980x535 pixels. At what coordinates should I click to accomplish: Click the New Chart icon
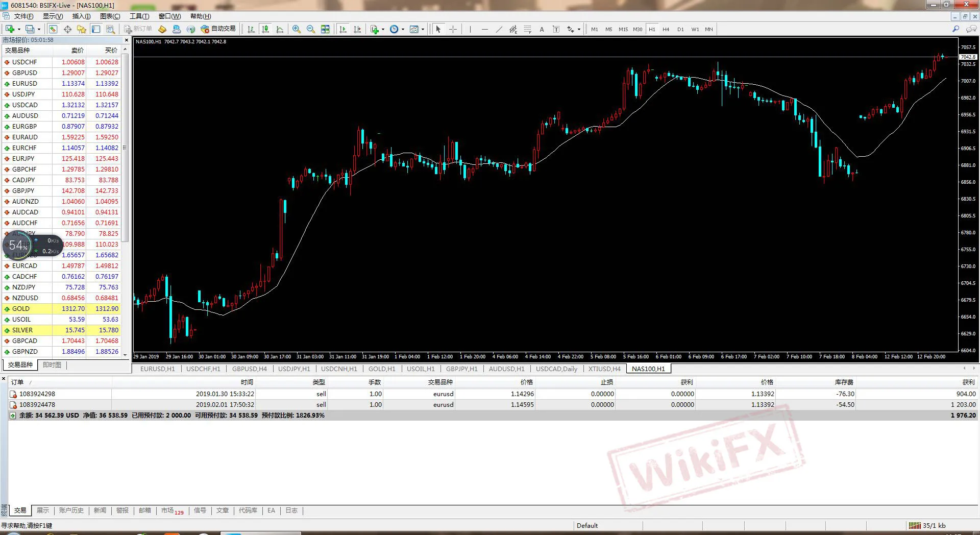pyautogui.click(x=10, y=29)
